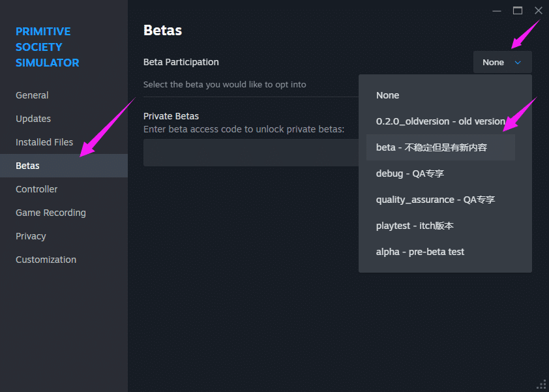This screenshot has width=549, height=392.
Task: Switch to Game Recording tab
Action: pyautogui.click(x=64, y=212)
